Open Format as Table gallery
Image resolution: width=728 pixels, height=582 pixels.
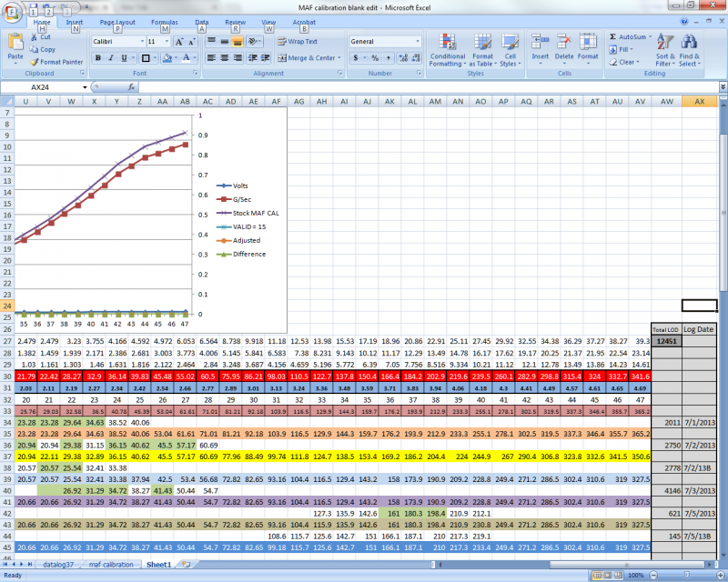[x=483, y=50]
